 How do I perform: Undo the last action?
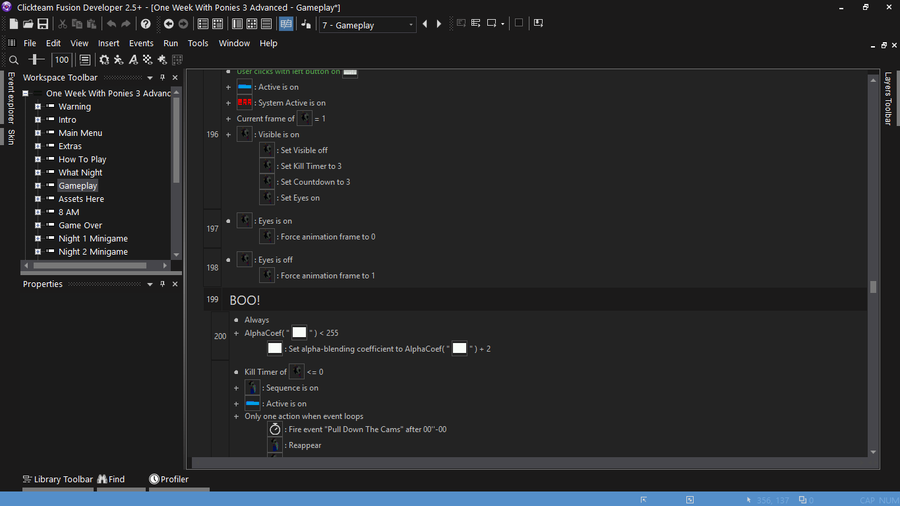pyautogui.click(x=111, y=24)
